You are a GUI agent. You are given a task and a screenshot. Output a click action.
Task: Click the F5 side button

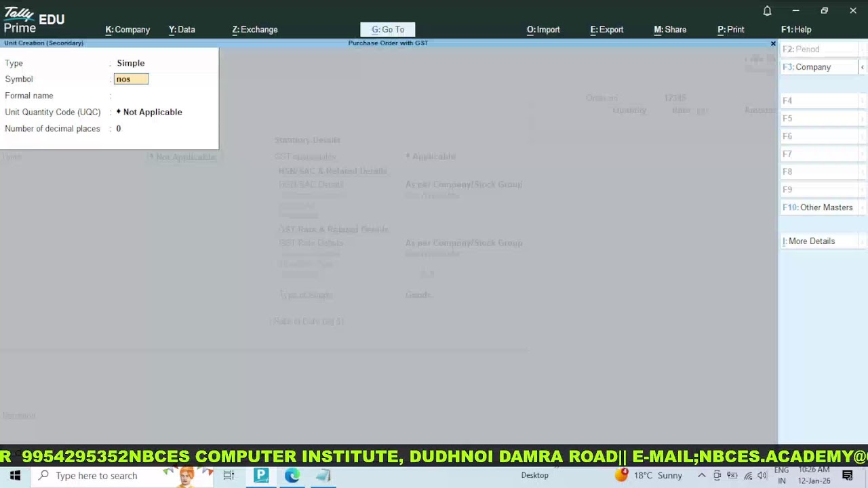(x=820, y=119)
